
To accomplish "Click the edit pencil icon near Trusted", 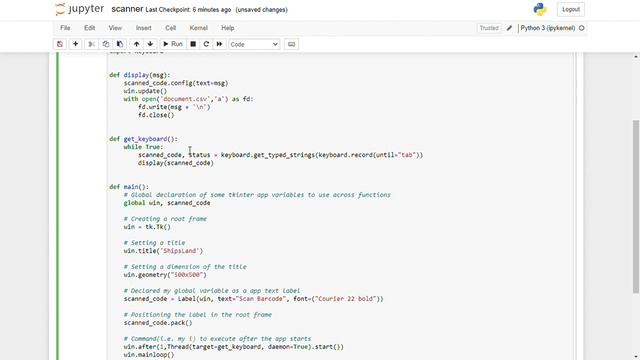I will click(x=509, y=28).
